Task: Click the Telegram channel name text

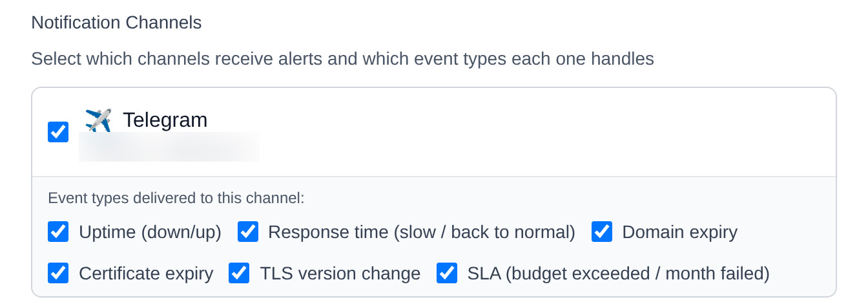Action: click(x=165, y=120)
